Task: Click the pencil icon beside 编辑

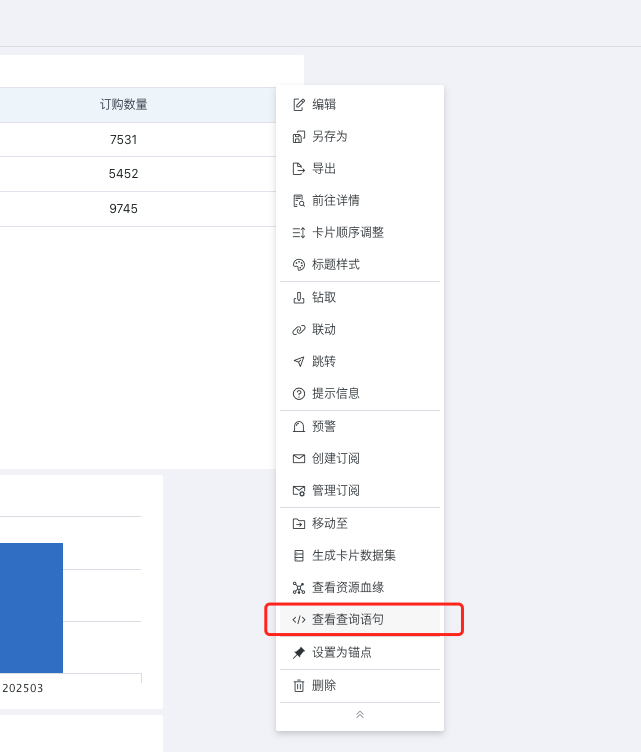Action: (x=299, y=105)
